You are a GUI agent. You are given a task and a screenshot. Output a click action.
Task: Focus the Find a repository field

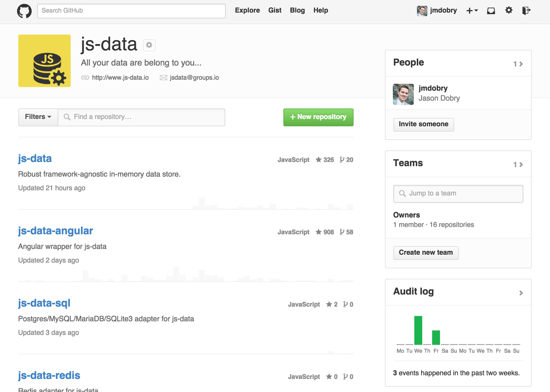142,117
